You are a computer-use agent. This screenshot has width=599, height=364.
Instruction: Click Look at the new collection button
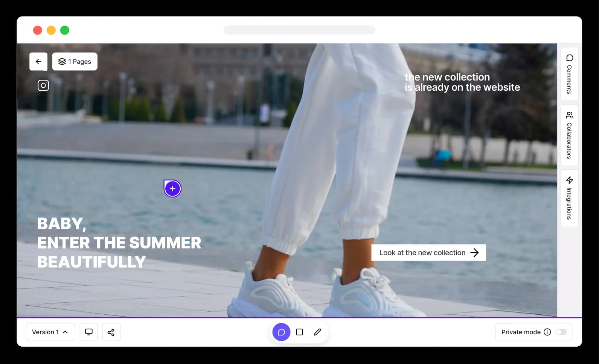tap(428, 253)
